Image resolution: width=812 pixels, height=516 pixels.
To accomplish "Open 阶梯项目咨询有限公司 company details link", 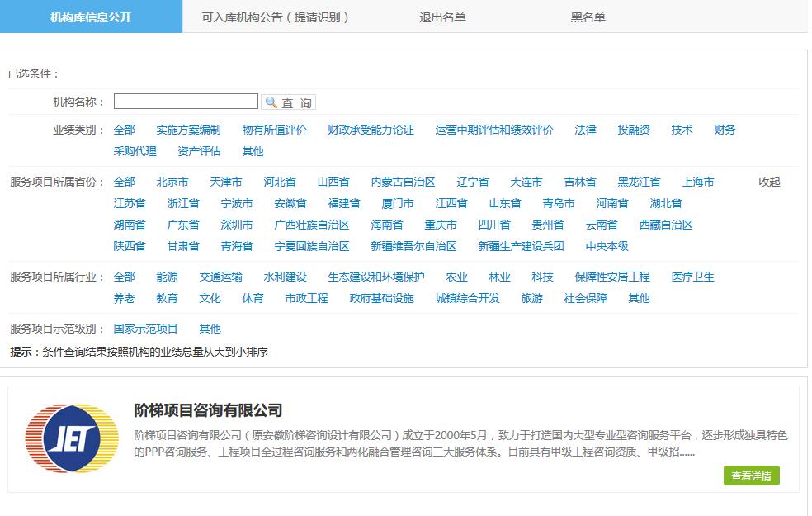I will 206,408.
